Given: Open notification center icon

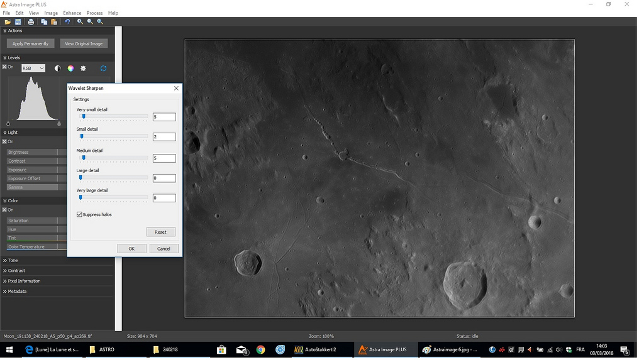Looking at the screenshot, I should point(625,350).
